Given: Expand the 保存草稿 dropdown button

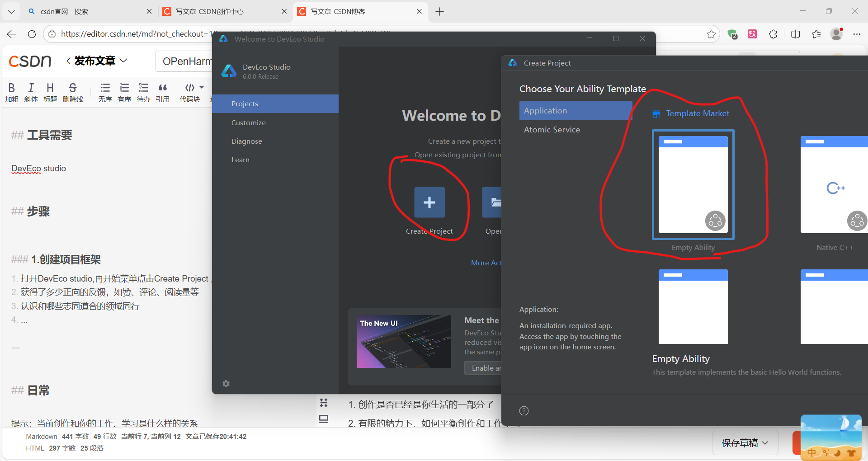Looking at the screenshot, I should 745,443.
